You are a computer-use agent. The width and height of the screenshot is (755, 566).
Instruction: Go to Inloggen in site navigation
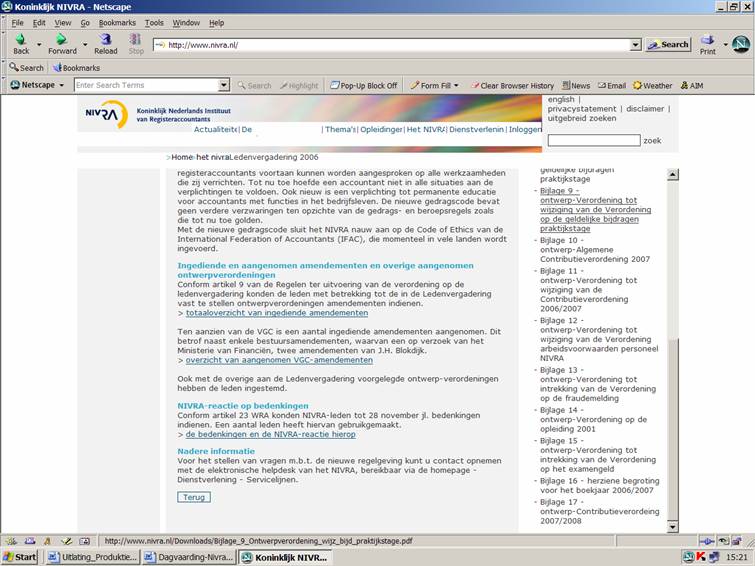tap(525, 129)
